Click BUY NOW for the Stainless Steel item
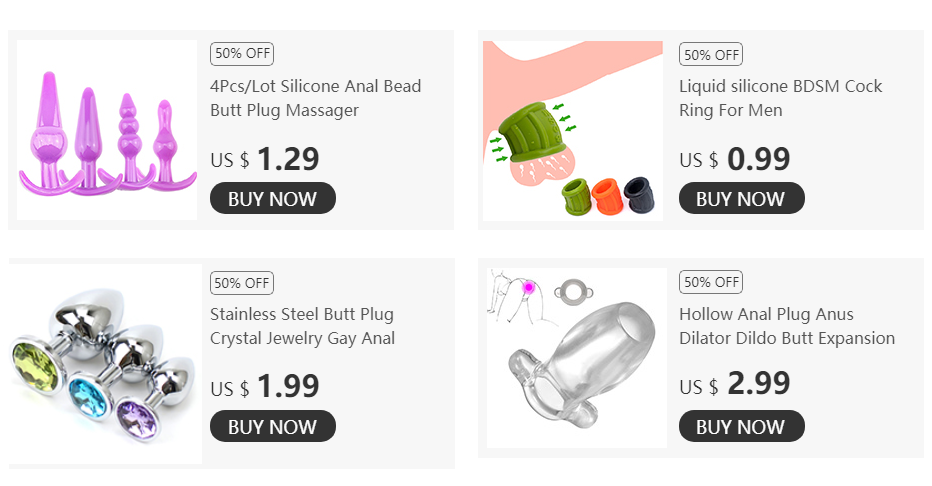This screenshot has width=932, height=486. (272, 426)
